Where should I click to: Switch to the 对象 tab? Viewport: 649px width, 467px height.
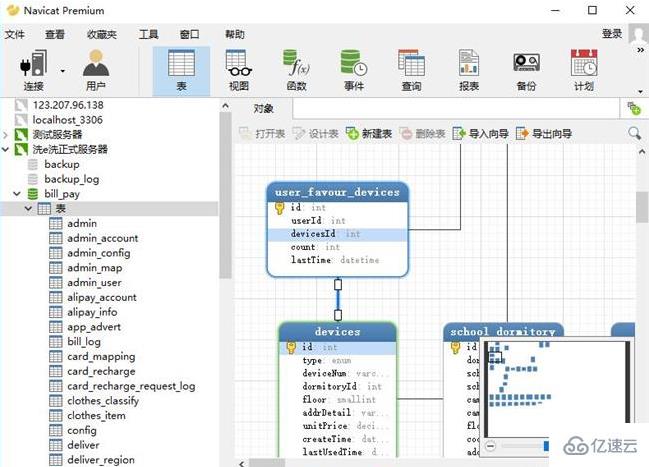264,109
